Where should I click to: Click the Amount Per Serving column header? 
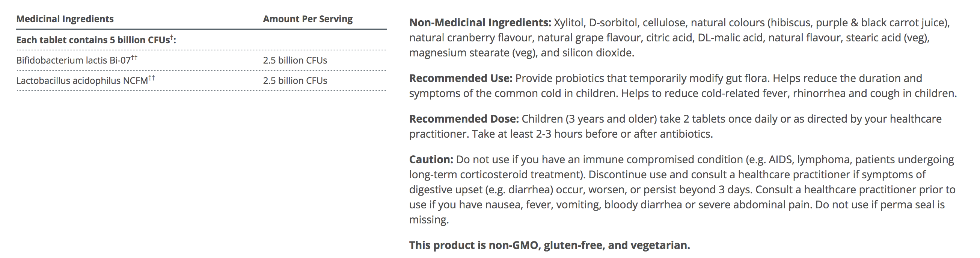coord(308,19)
